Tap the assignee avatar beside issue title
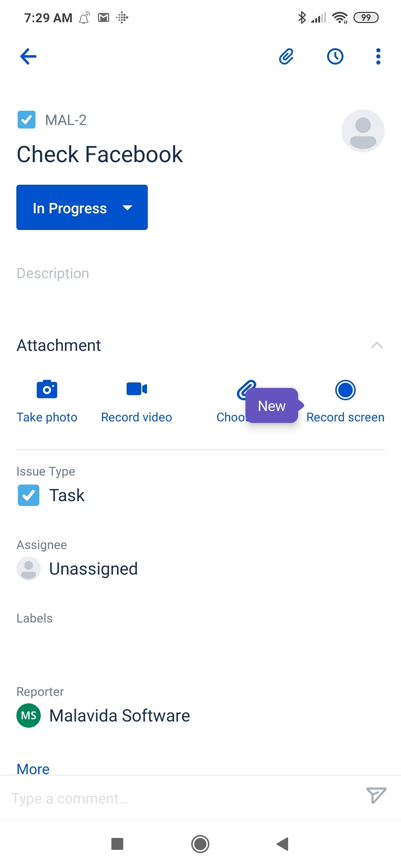Screen dimensions: 401x868 tap(363, 131)
